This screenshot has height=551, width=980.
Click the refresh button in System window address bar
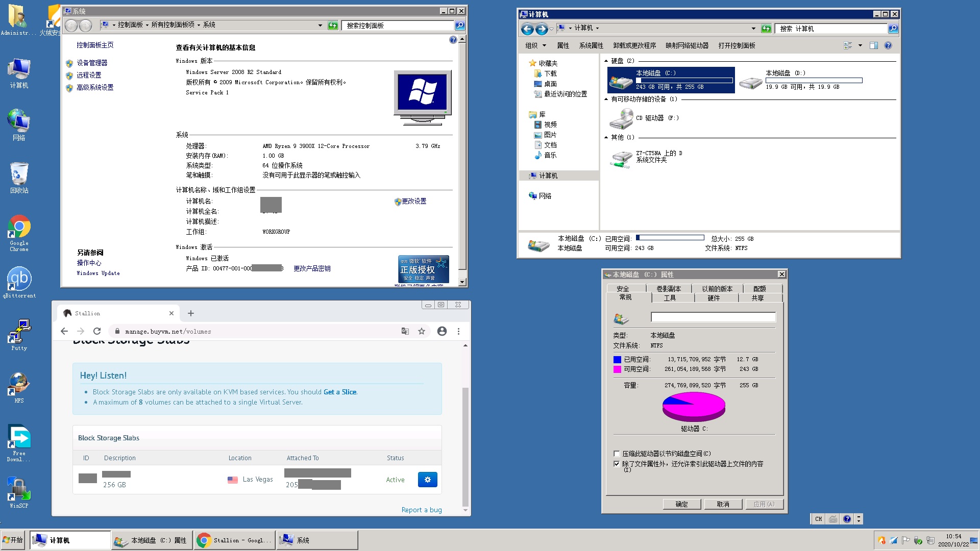[x=333, y=25]
